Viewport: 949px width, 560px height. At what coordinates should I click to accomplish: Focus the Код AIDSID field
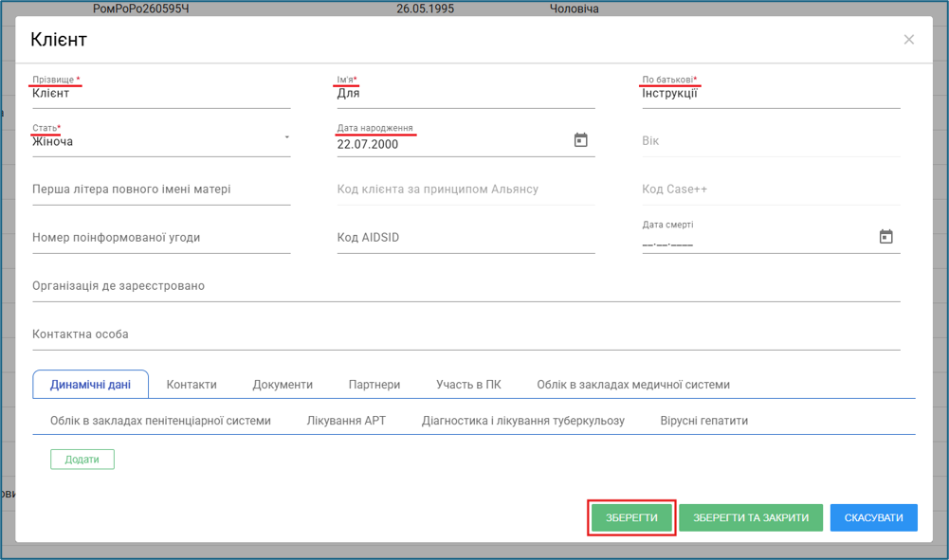pos(466,238)
